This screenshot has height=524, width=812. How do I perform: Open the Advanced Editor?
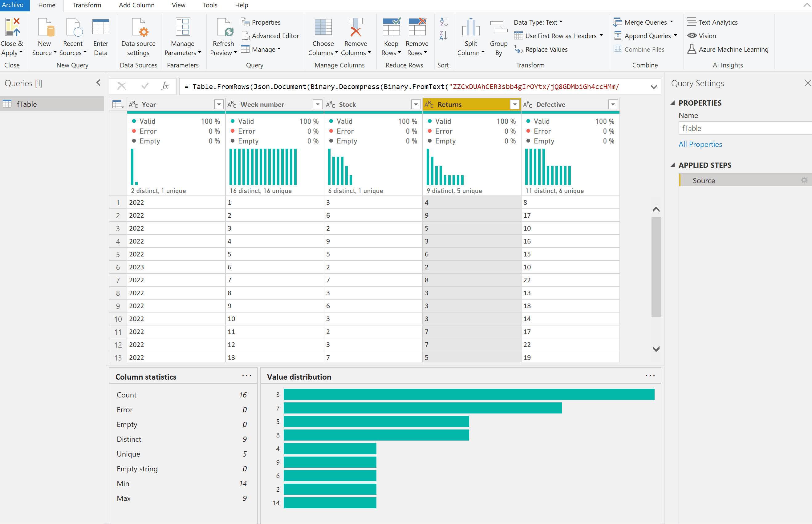[x=270, y=36]
